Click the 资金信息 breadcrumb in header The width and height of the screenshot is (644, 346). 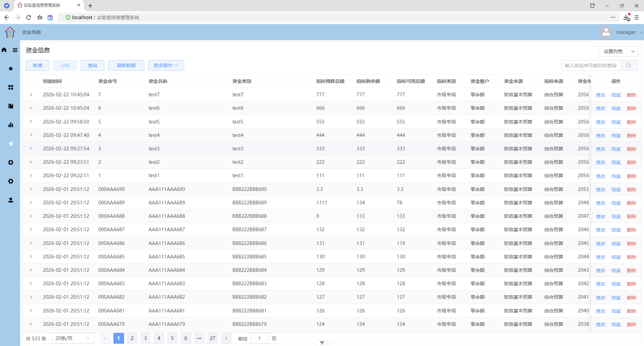tap(32, 32)
